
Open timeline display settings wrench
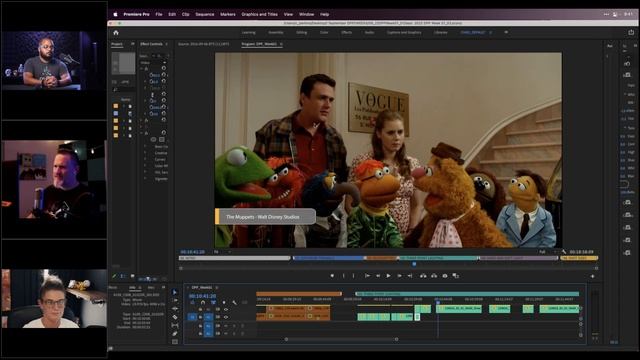234,303
